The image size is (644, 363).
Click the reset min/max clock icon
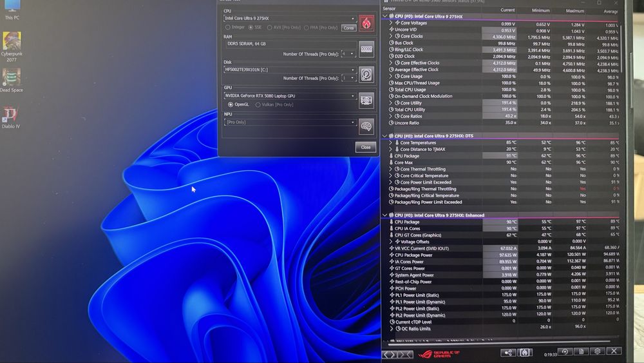tap(565, 351)
